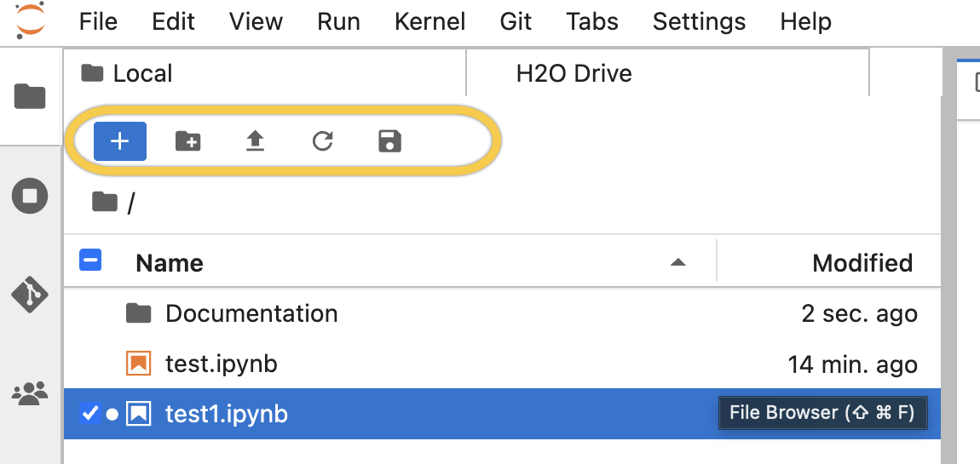
Task: Click the test1.ipynb notebook icon
Action: (x=139, y=414)
